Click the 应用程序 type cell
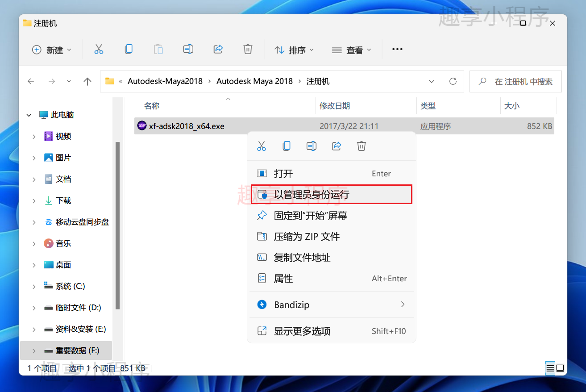The height and width of the screenshot is (392, 586). (x=436, y=126)
